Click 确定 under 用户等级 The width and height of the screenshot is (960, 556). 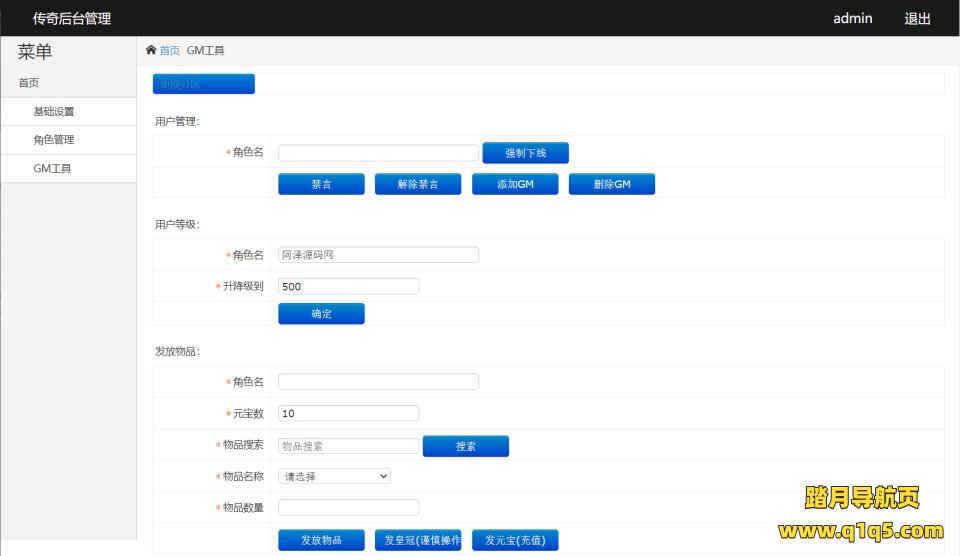321,314
